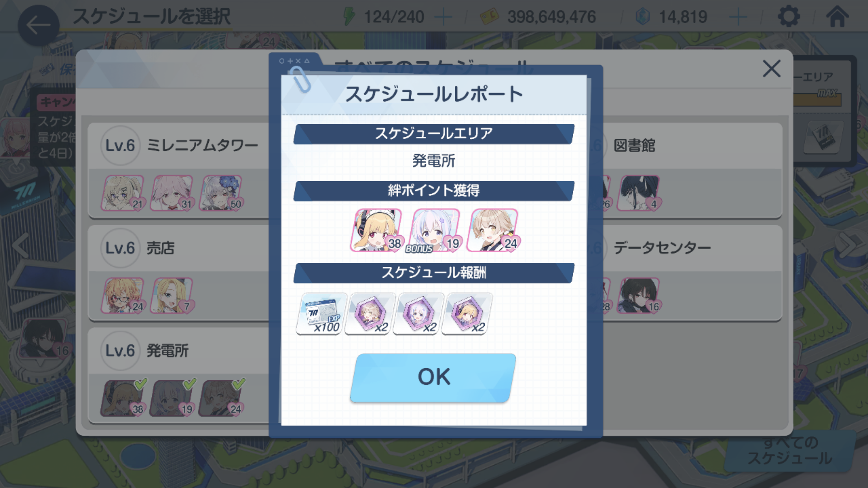The height and width of the screenshot is (488, 868).
Task: Select the 図書館 schedule entry
Action: pyautogui.click(x=692, y=170)
